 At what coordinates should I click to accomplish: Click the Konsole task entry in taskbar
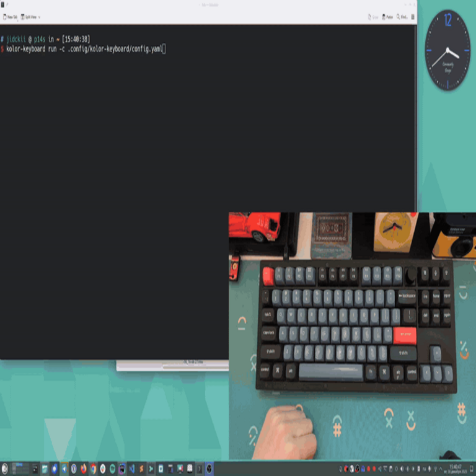200,469
